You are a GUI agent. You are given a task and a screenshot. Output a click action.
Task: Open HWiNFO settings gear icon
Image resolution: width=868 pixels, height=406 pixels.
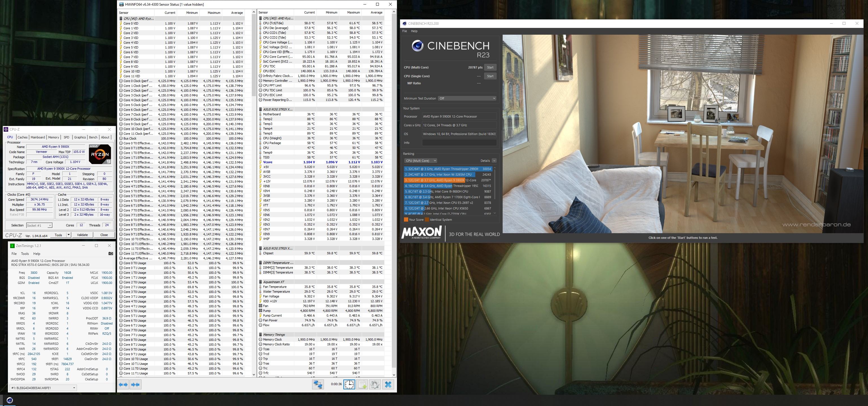(375, 385)
